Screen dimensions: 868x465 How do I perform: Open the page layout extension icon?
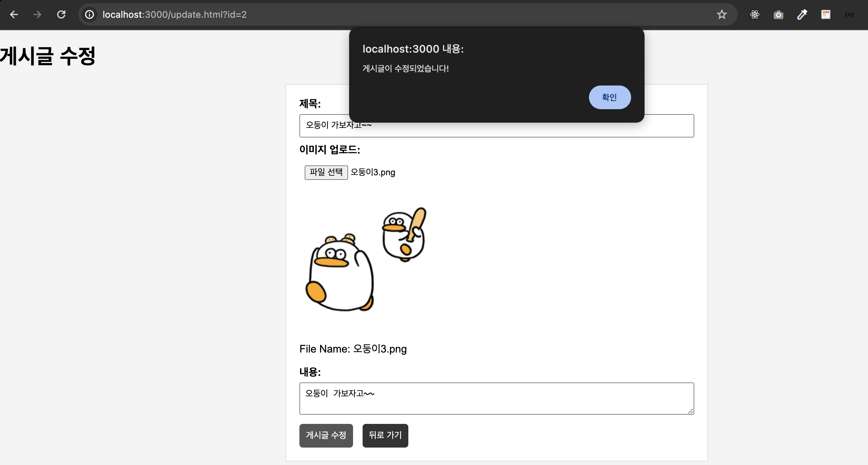[x=826, y=14]
